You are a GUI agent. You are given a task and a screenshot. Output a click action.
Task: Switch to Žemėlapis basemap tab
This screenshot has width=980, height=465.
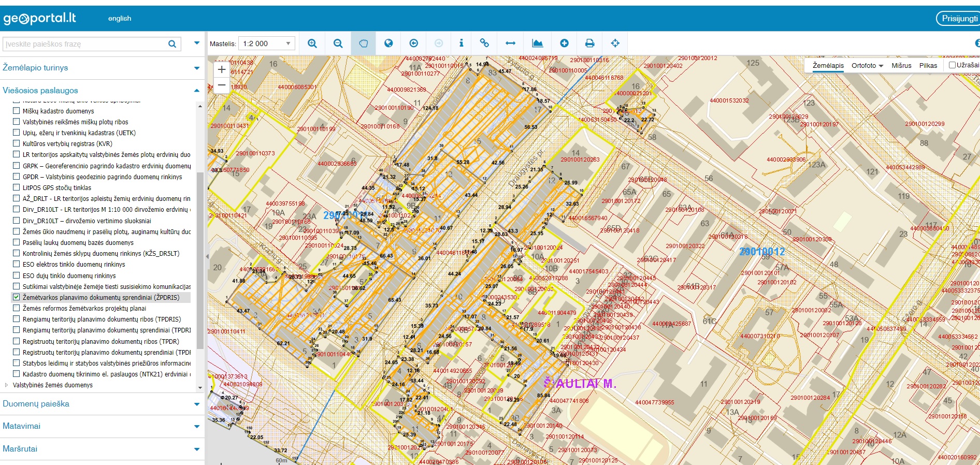828,65
